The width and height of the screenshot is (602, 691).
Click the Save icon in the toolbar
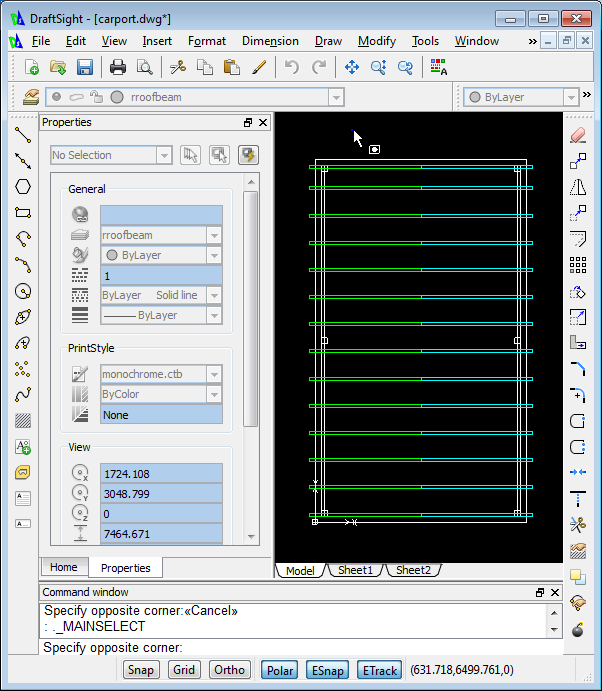[85, 67]
